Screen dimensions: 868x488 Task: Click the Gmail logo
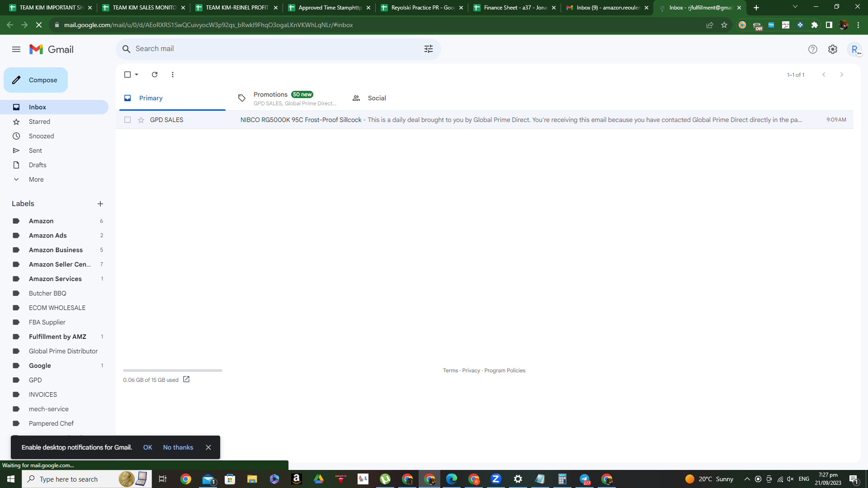click(52, 49)
